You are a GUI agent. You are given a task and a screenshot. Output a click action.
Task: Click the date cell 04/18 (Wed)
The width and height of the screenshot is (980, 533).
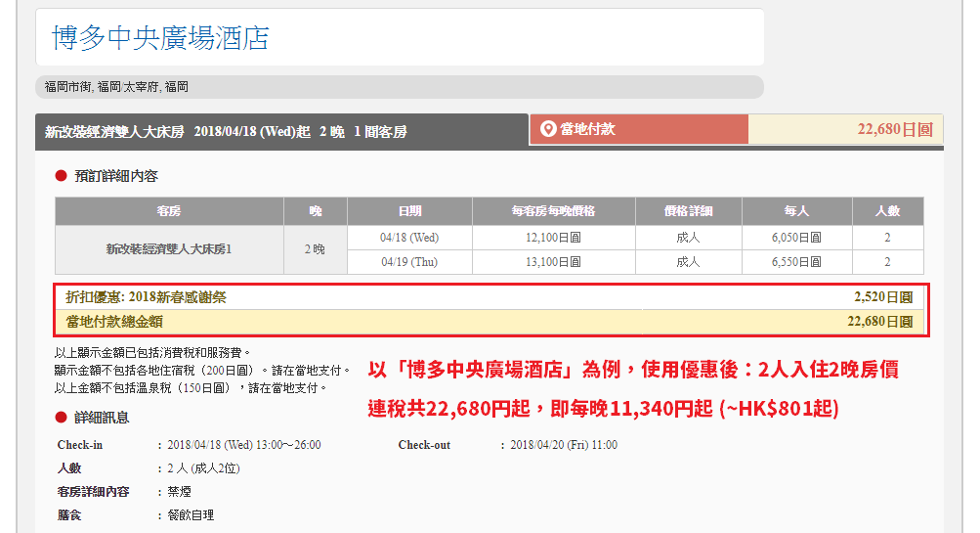[409, 238]
